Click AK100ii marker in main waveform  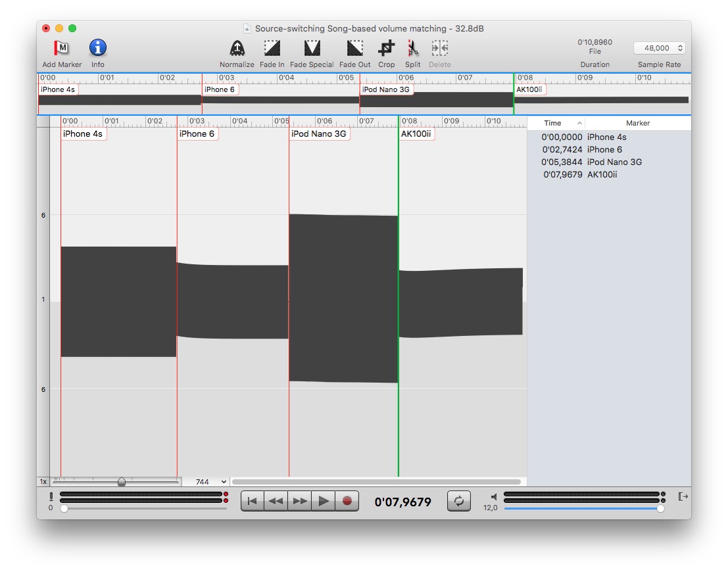[x=416, y=133]
